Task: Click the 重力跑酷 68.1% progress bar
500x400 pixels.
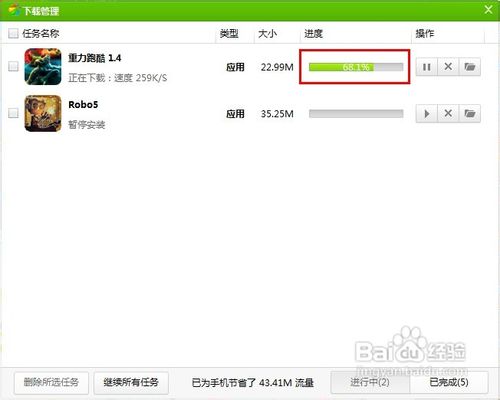Action: (356, 67)
